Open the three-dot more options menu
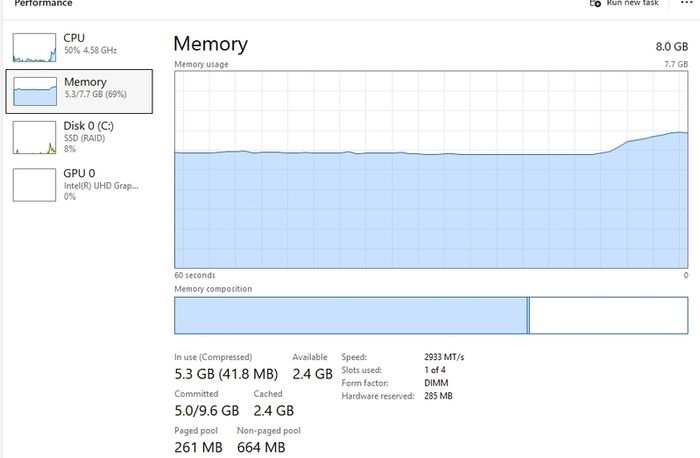Screen dimensions: 700x458 686,3
